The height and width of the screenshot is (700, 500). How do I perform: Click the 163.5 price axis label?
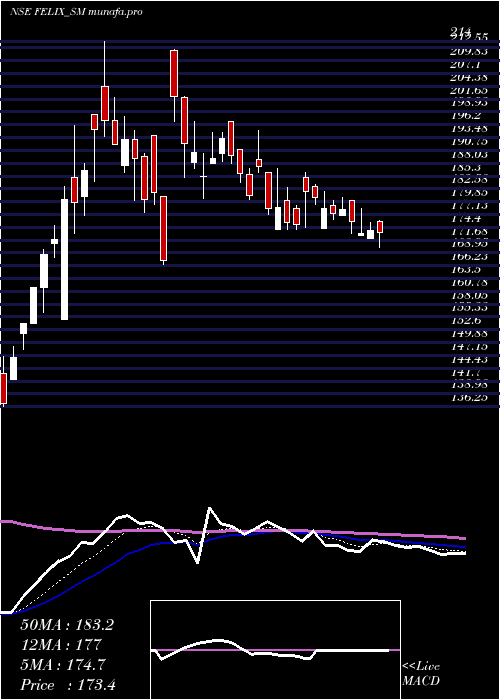pos(468,270)
